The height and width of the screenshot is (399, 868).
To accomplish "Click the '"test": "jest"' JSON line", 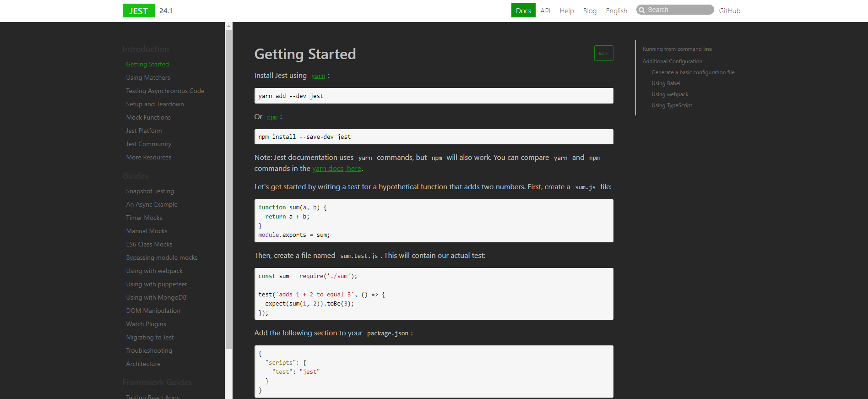I will [296, 372].
